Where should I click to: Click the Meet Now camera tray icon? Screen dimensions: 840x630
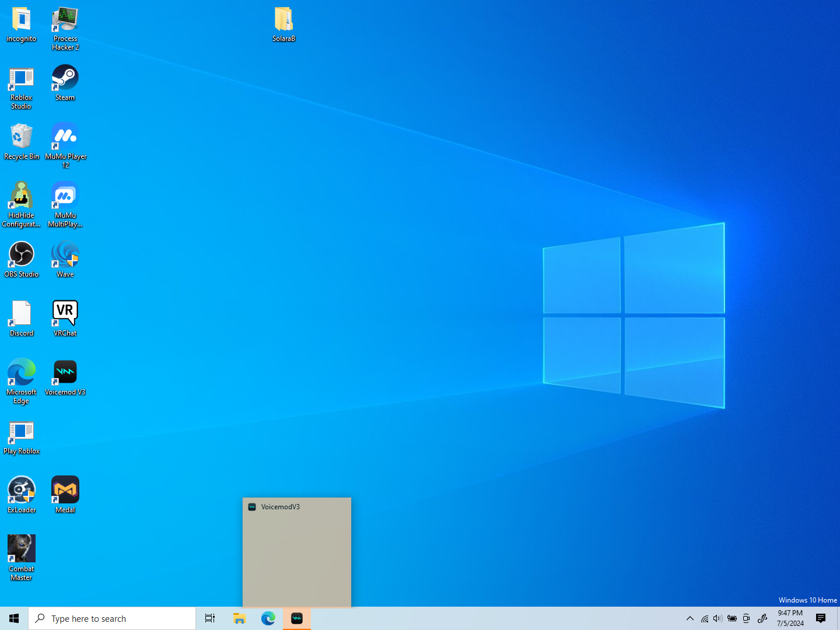(746, 618)
